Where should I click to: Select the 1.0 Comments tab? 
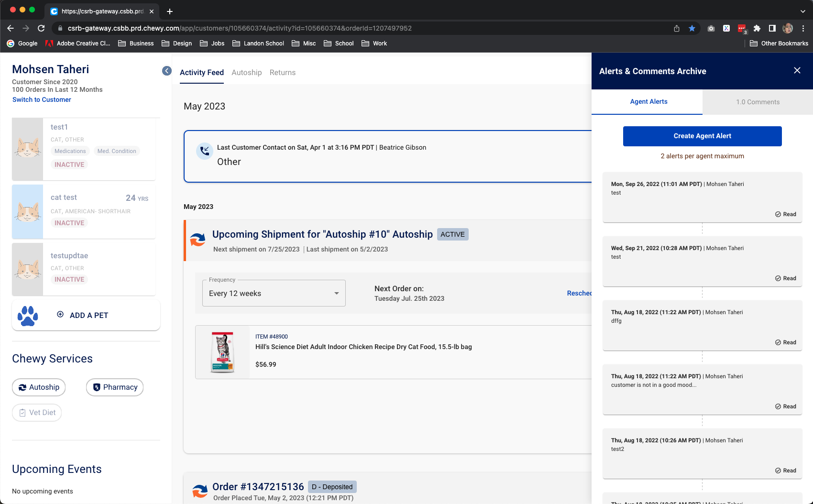coord(758,102)
